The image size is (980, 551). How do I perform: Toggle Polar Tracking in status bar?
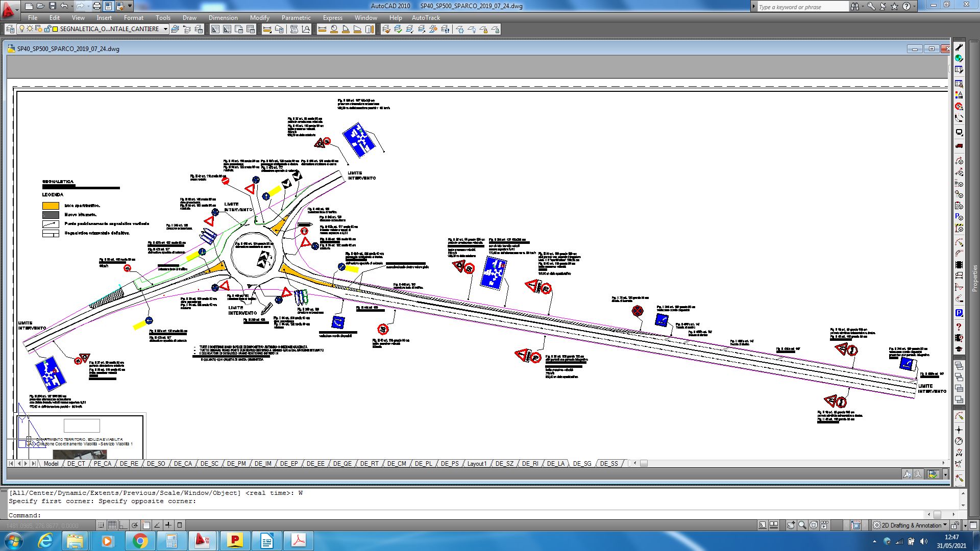(134, 525)
